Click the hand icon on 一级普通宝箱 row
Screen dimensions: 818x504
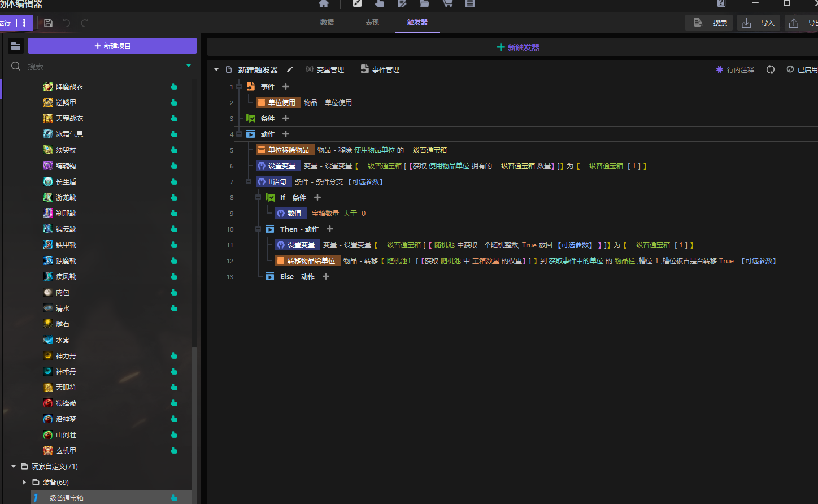[x=174, y=498]
